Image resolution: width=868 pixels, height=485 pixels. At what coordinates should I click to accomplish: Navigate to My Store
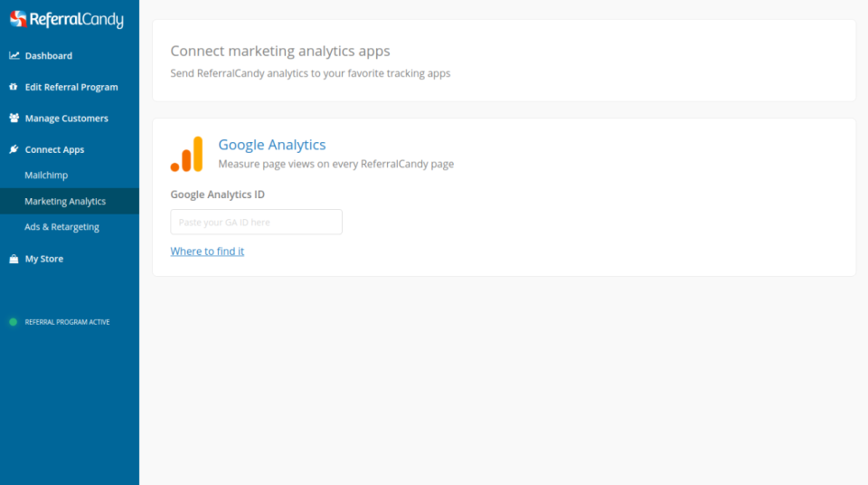coord(43,259)
